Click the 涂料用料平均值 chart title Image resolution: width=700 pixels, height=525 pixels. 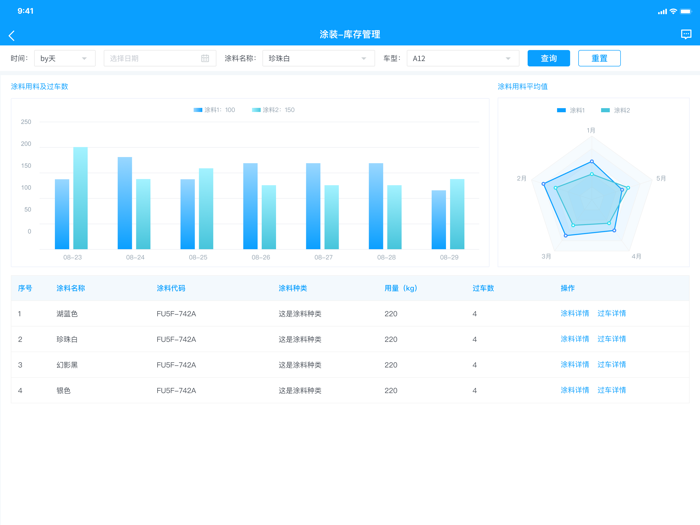pyautogui.click(x=522, y=87)
